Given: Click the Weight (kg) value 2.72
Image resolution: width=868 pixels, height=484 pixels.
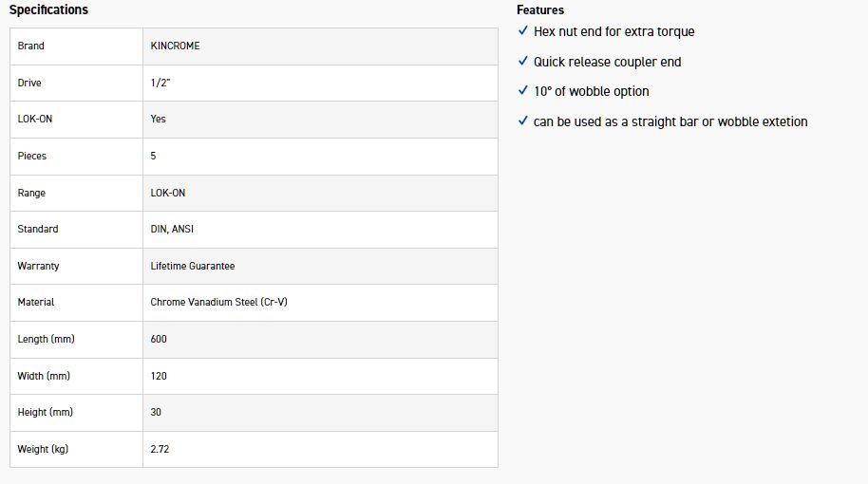Looking at the screenshot, I should click(x=160, y=449).
